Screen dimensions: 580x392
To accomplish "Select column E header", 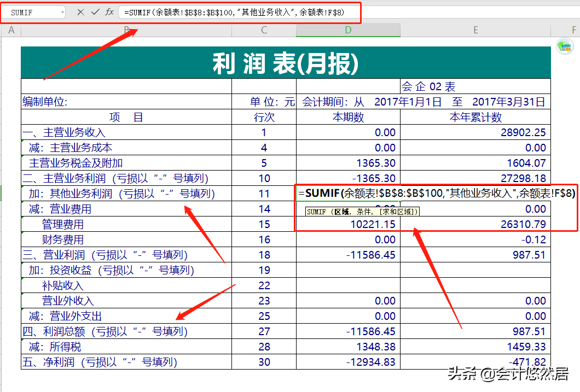I will click(475, 30).
